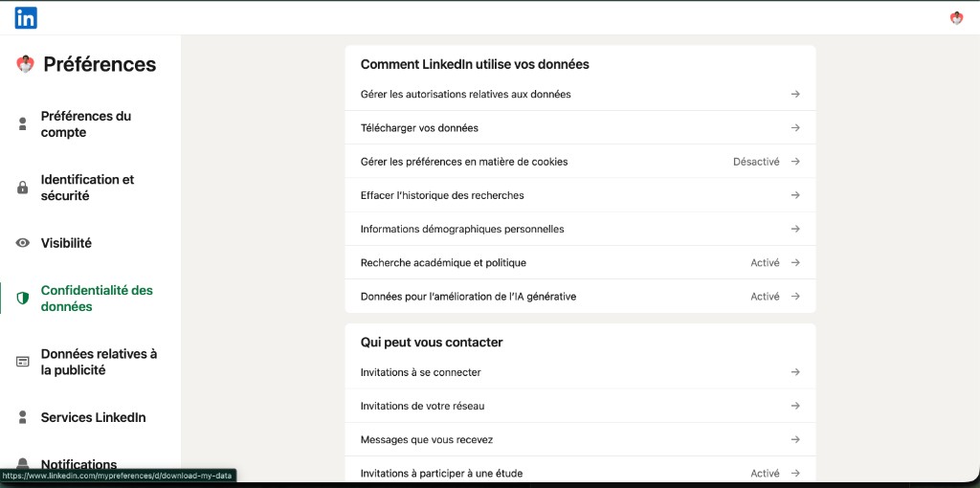Viewport: 980px width, 488px height.
Task: Open Données relatives à la publicité
Action: pyautogui.click(x=99, y=362)
